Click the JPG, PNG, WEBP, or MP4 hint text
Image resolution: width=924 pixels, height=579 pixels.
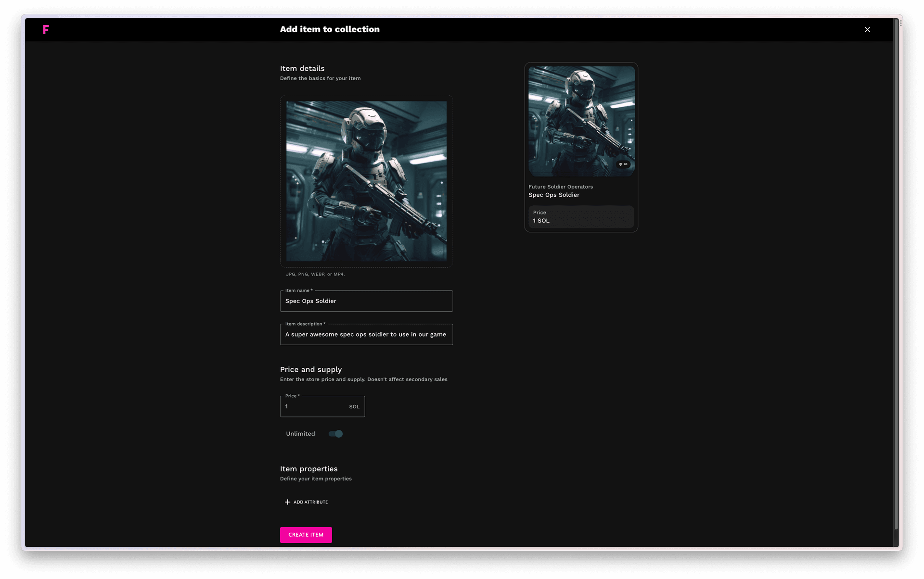click(x=315, y=274)
